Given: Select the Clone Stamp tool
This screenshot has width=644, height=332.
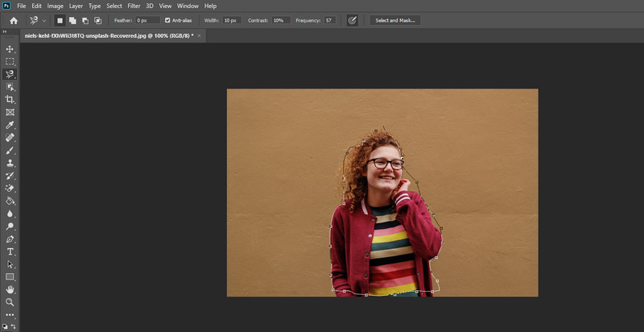Looking at the screenshot, I should tap(10, 163).
